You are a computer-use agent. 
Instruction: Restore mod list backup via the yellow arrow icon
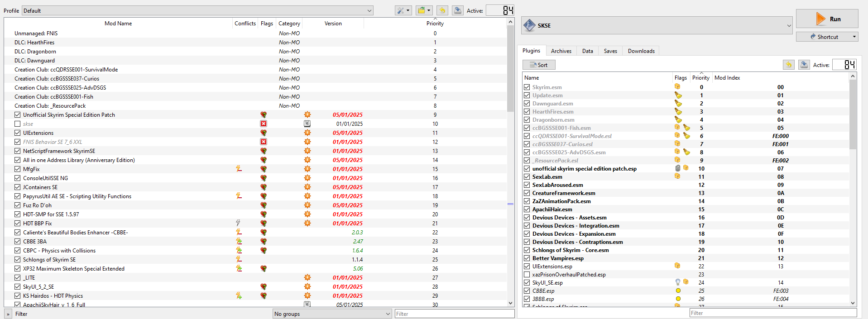442,10
